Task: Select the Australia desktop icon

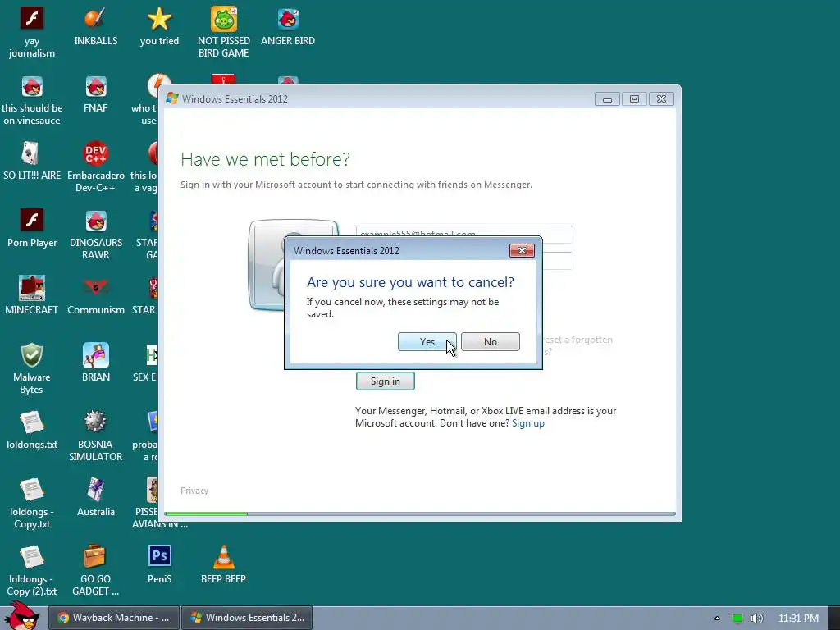Action: coord(95,498)
